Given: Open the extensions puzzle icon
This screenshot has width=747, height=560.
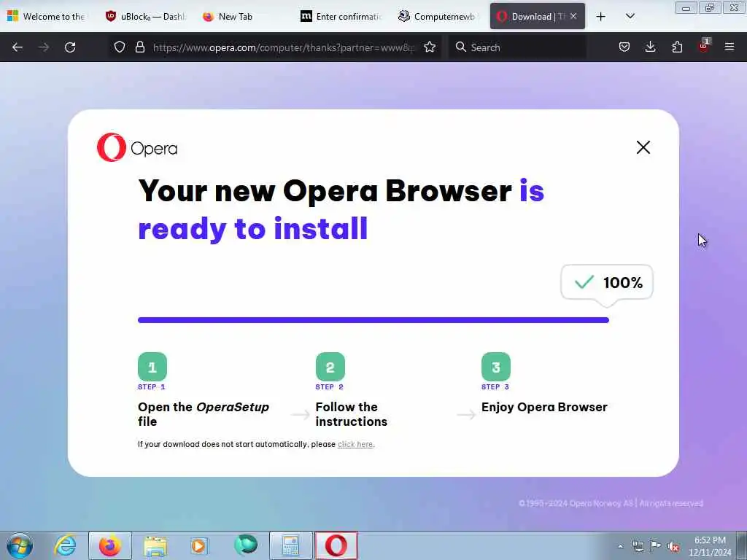Looking at the screenshot, I should point(677,47).
